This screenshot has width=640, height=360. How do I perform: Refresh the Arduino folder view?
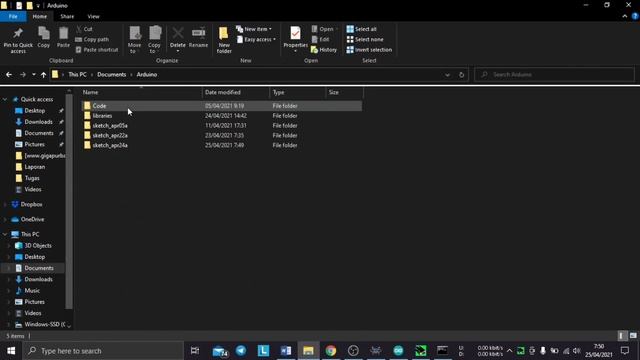tap(461, 75)
